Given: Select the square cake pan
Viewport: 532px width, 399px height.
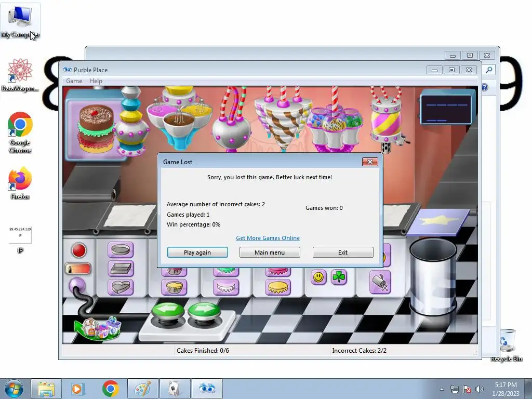Looking at the screenshot, I should [x=121, y=269].
